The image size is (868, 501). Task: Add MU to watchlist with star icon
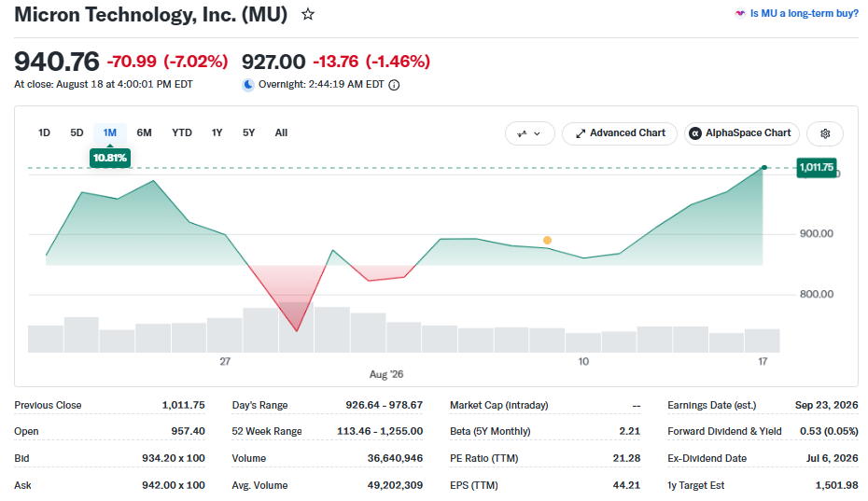point(308,14)
